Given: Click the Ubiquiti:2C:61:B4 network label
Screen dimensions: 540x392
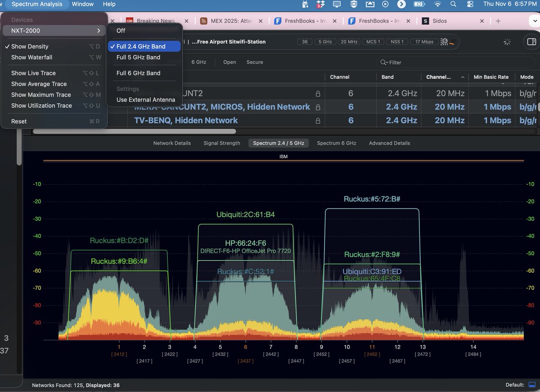Looking at the screenshot, I should (x=245, y=214).
